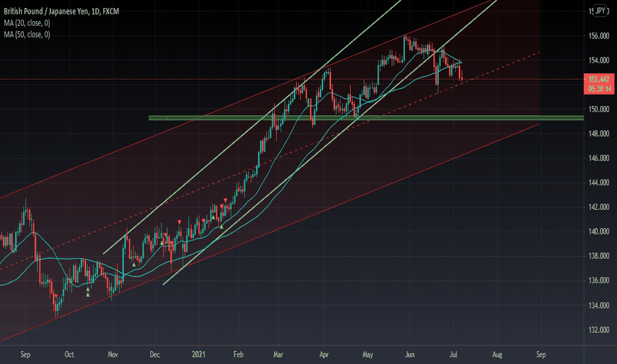617x364 pixels.
Task: Click the 2021 label on time axis
Action: point(199,355)
